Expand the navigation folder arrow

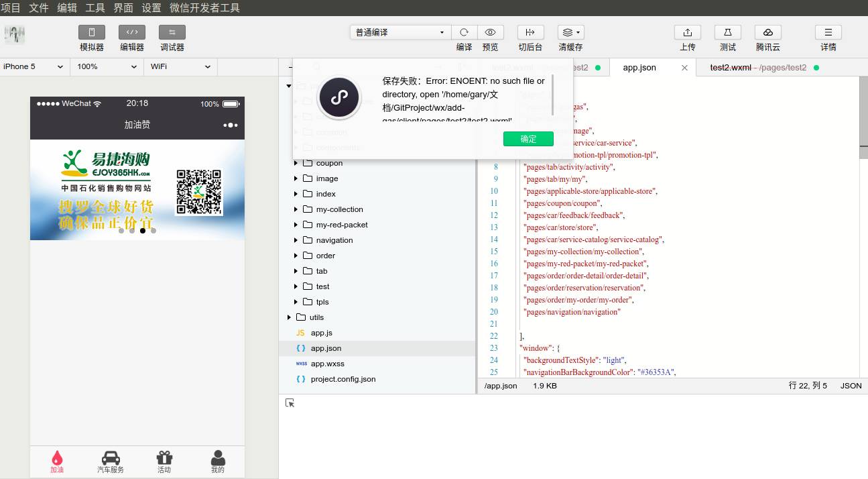[x=296, y=240]
